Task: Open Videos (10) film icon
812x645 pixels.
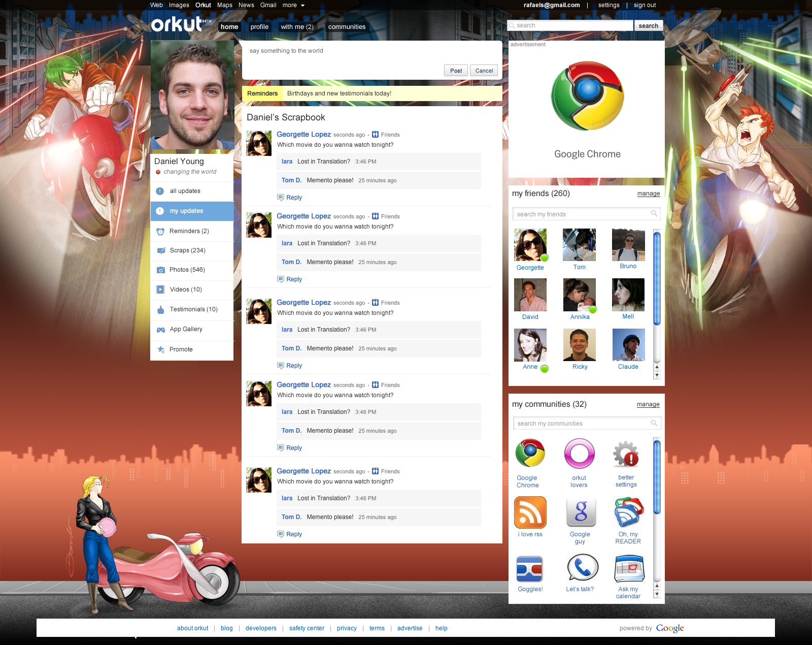Action: pos(160,289)
